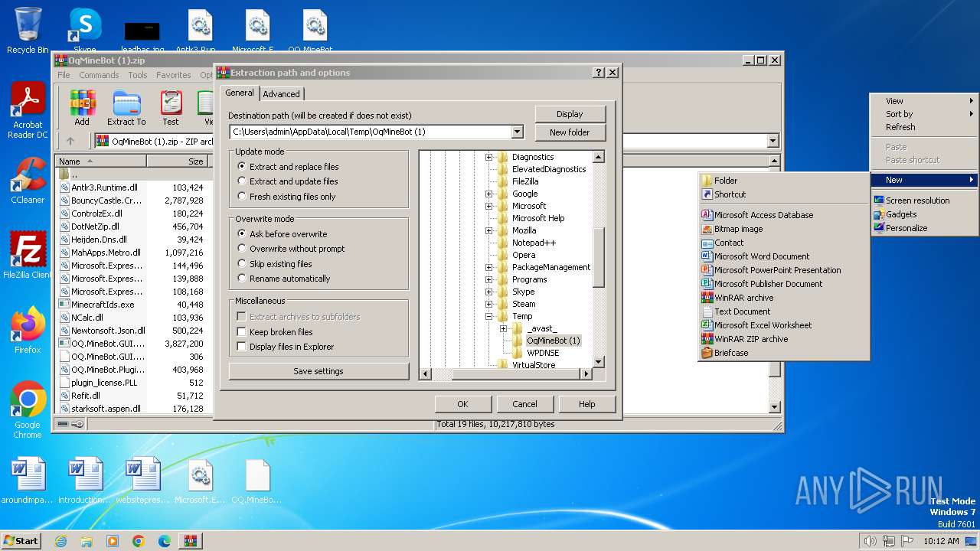Click volume icon in system tray
This screenshot has height=551, width=980.
[870, 541]
